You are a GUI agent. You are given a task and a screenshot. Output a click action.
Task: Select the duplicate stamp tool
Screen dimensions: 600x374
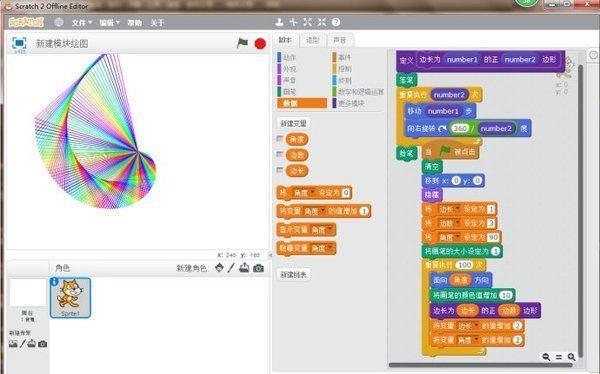pos(279,22)
